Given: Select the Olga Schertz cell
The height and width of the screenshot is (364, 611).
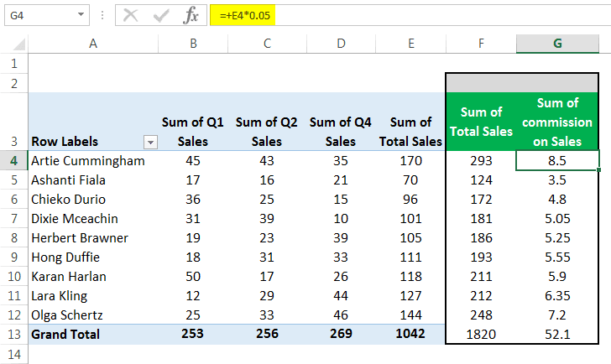Looking at the screenshot, I should tap(93, 315).
